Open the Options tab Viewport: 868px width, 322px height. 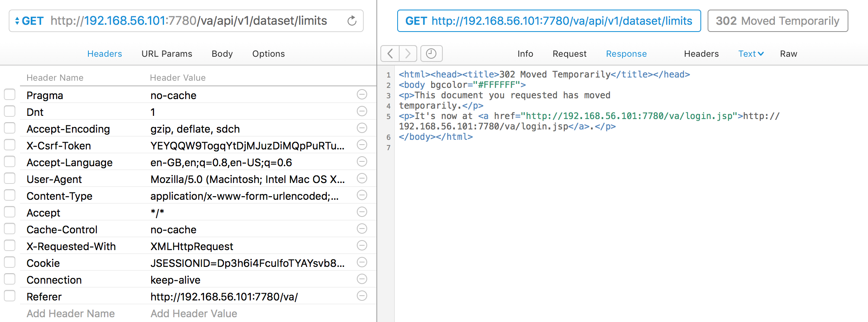point(268,54)
